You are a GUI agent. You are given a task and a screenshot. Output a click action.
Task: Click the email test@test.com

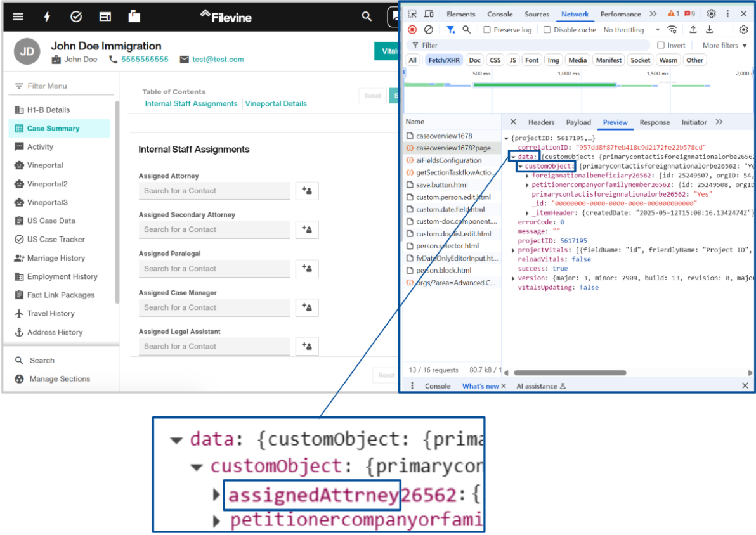(218, 60)
